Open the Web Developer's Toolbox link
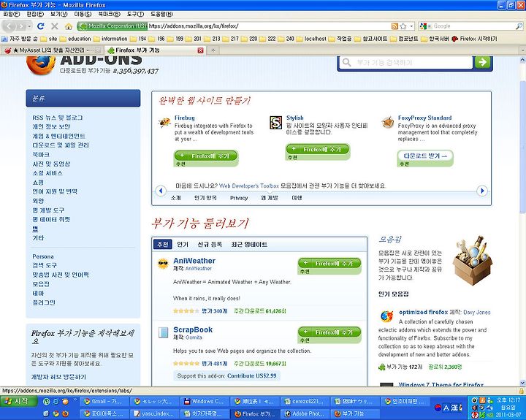Screen dimensions: 526x420 tap(249, 186)
